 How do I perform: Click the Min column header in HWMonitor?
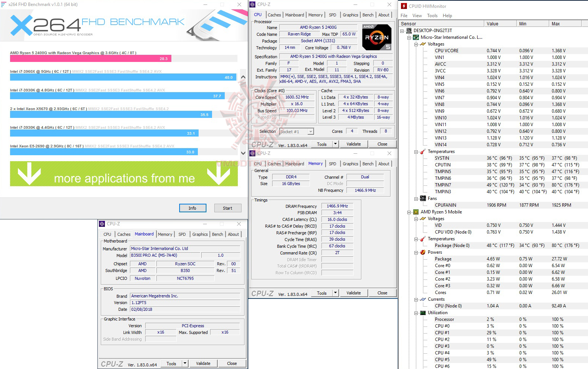(533, 24)
